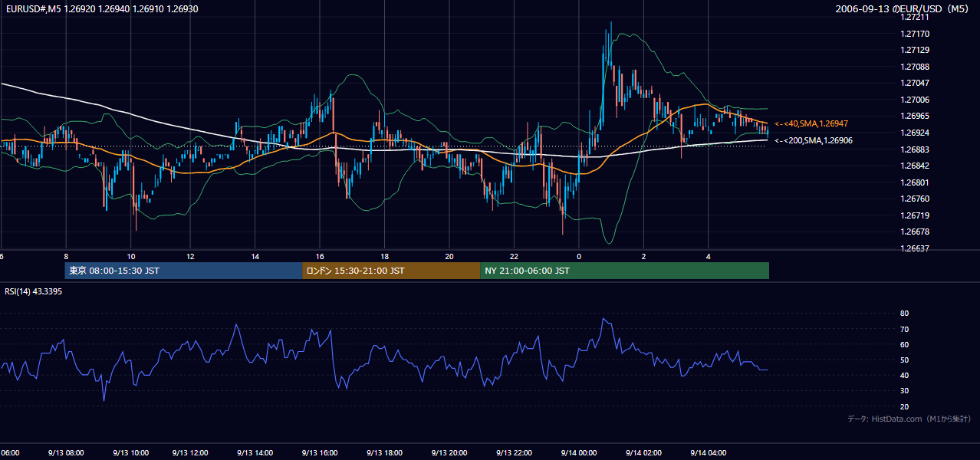Click price axis value 1.26965
The height and width of the screenshot is (460, 980).
point(916,117)
